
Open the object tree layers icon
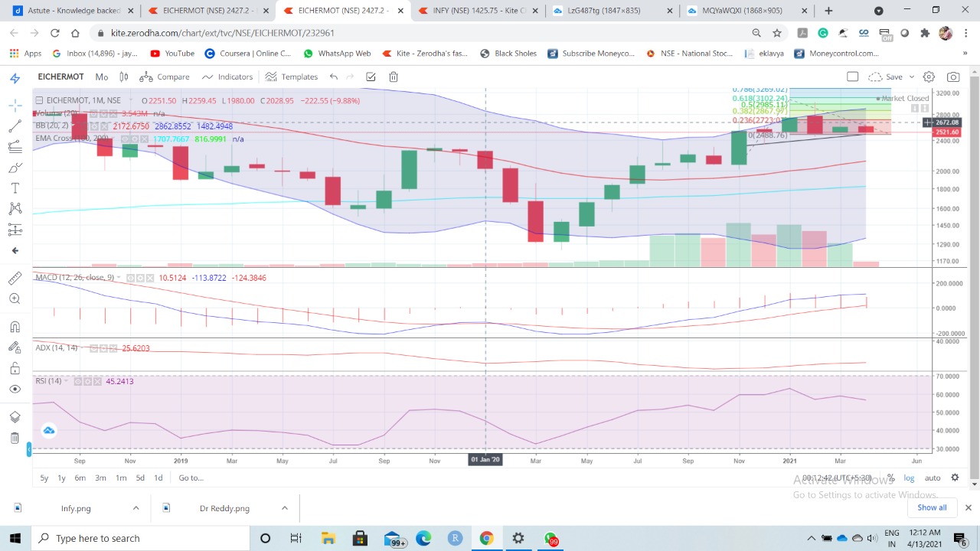[x=15, y=417]
